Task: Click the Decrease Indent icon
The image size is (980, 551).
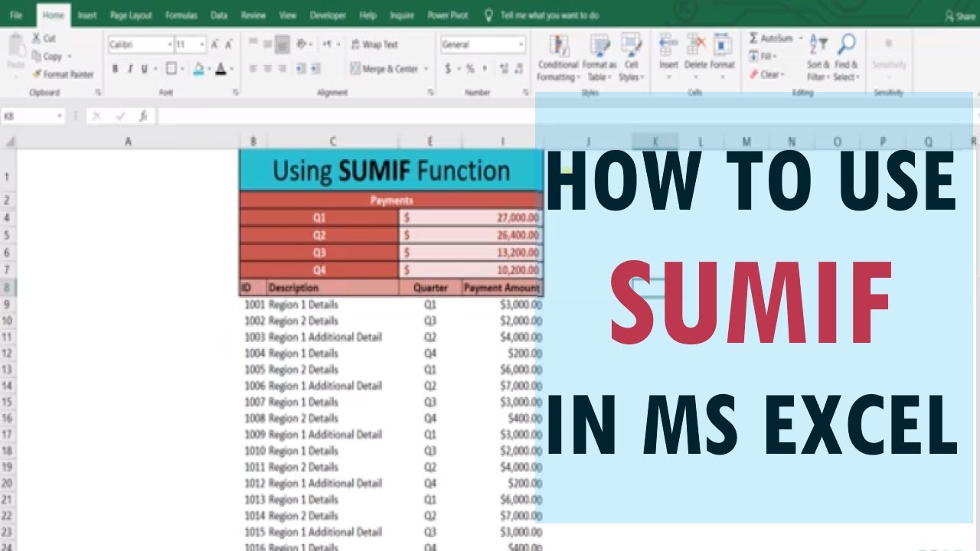Action: (x=301, y=69)
